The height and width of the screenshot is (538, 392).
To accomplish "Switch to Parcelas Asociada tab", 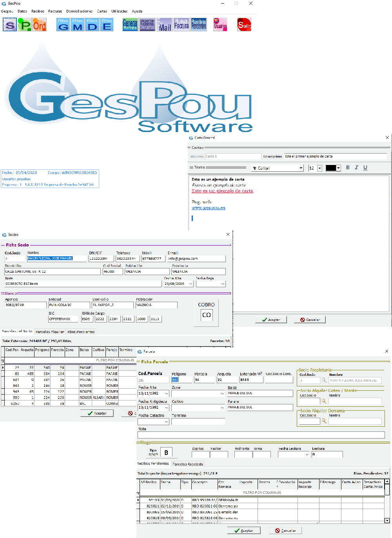I will [188, 464].
